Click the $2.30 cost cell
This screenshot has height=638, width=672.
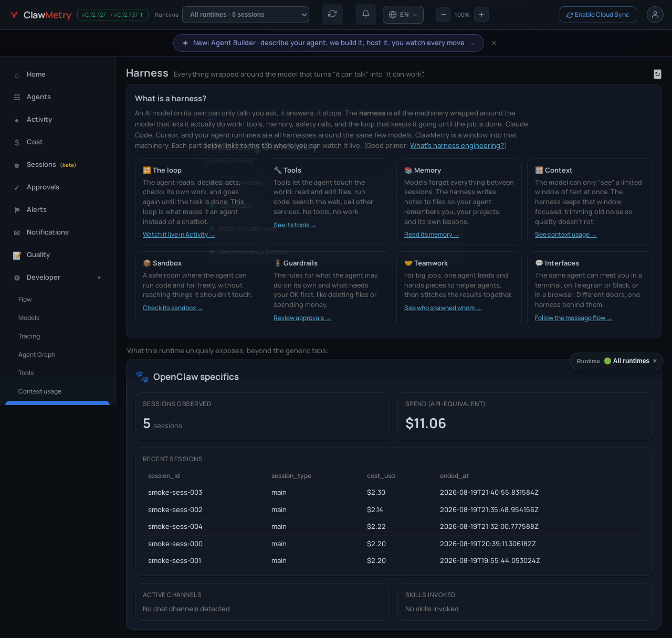(376, 493)
